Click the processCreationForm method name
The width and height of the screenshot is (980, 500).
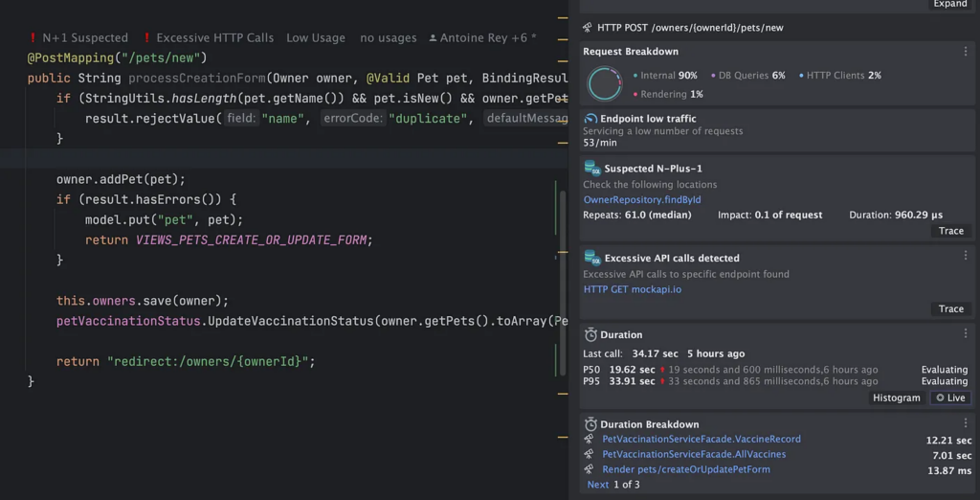point(197,79)
